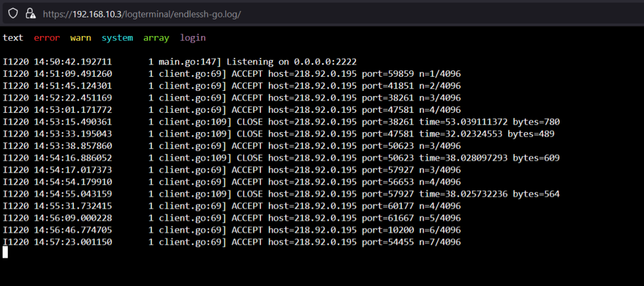644x286 pixels.
Task: Click the "n=7/4096" connection count
Action: (x=440, y=242)
